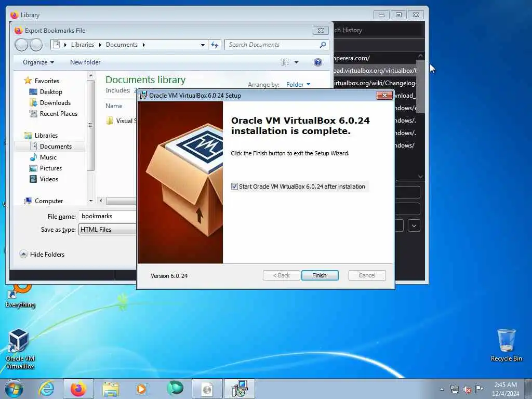Open dropdown chevron button in Library details pane
The image size is (532, 399).
(x=414, y=225)
